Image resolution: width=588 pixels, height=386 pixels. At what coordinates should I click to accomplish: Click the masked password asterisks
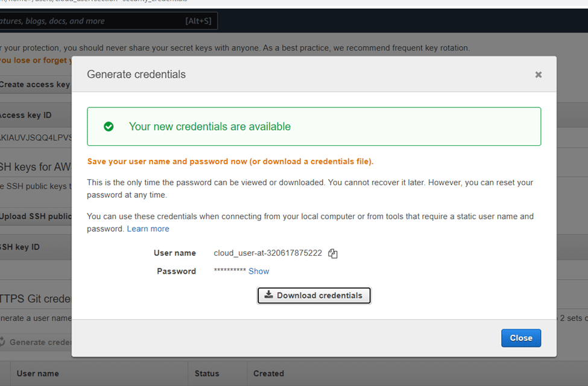(230, 271)
